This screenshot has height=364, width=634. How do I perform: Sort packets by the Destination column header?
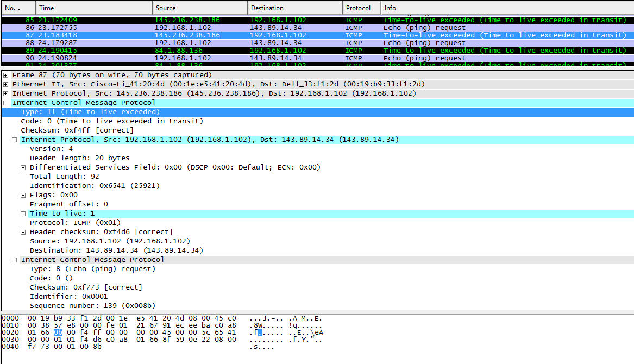295,8
